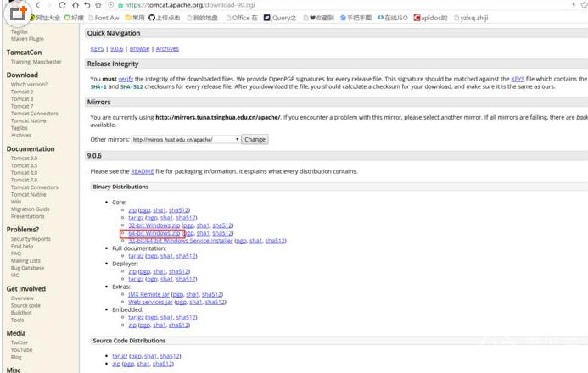This screenshot has height=373, width=588.
Task: Click the browser forward arrow
Action: tap(49, 5)
